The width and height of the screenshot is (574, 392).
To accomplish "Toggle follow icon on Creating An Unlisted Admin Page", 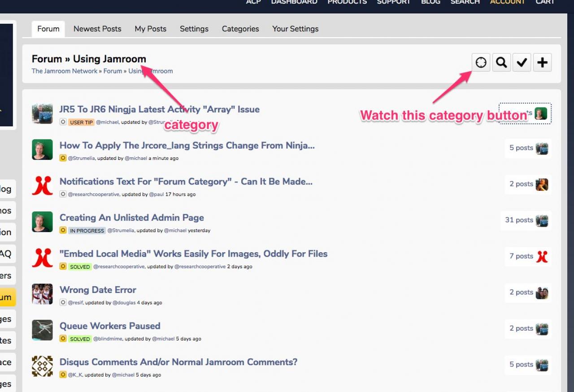I will click(63, 230).
